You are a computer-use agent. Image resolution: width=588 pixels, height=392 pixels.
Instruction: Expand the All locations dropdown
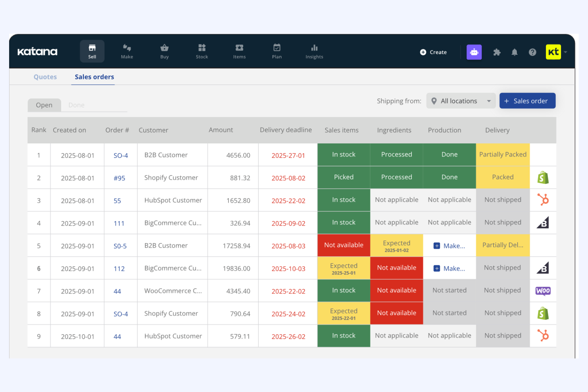(x=461, y=101)
